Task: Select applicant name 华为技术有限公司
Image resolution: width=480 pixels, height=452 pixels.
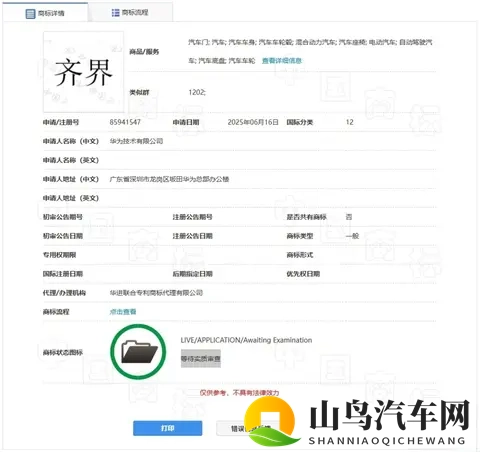Action: [136, 141]
